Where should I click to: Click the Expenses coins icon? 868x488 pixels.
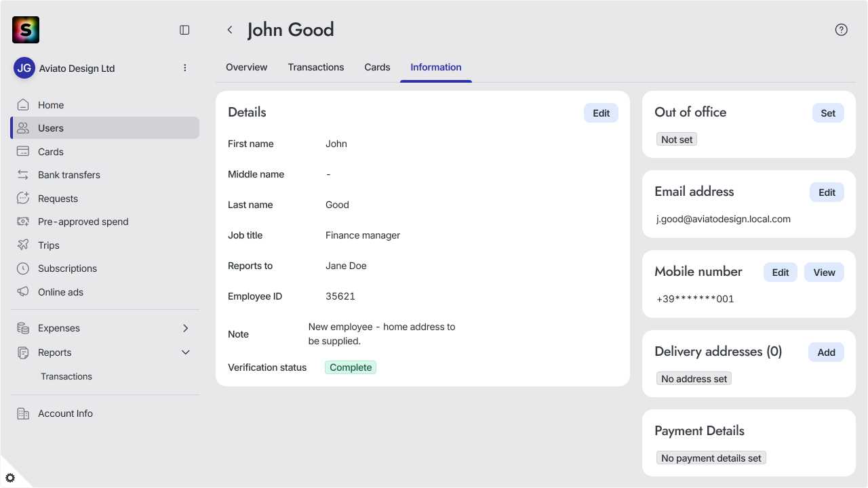23,328
